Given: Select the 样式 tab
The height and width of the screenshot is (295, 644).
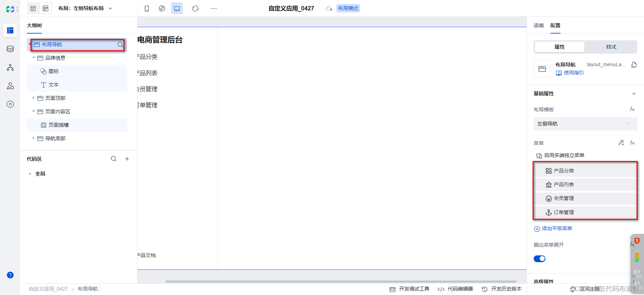Looking at the screenshot, I should pos(611,47).
